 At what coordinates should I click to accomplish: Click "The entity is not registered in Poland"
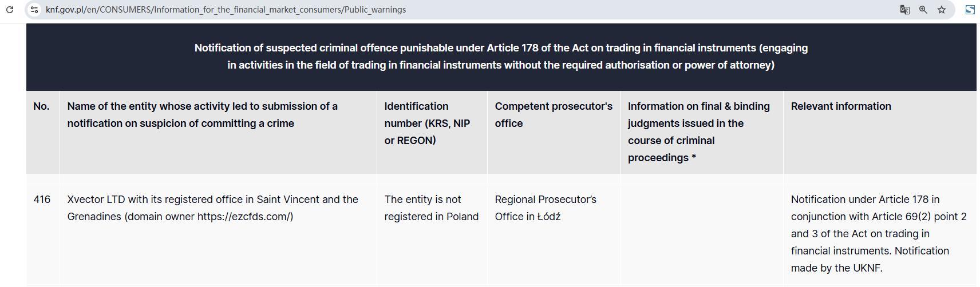(x=431, y=208)
